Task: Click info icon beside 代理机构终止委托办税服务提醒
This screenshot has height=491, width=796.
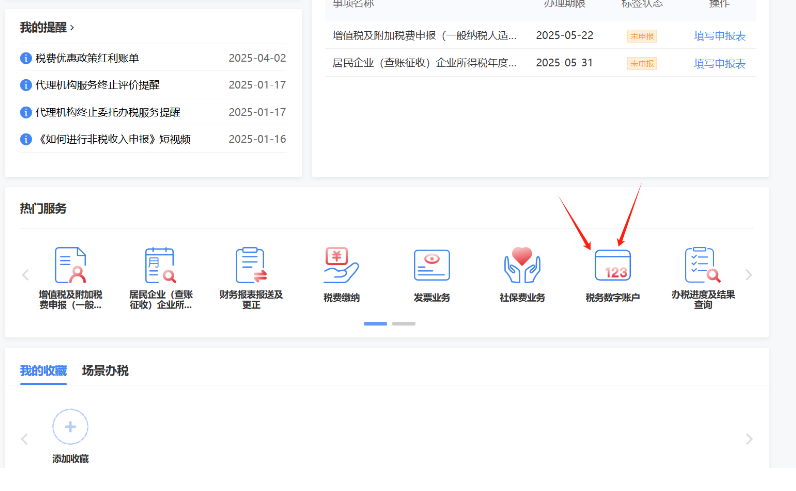Action: point(26,112)
